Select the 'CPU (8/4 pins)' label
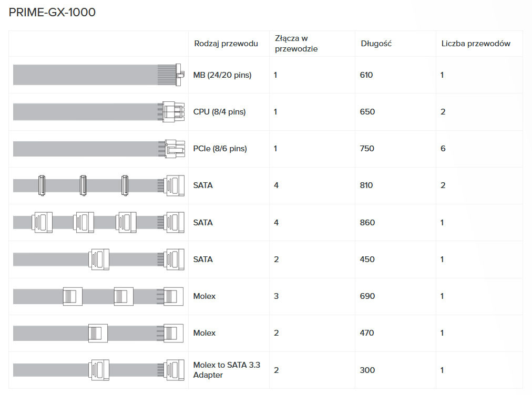Viewport: 532px width, 395px height. (219, 112)
